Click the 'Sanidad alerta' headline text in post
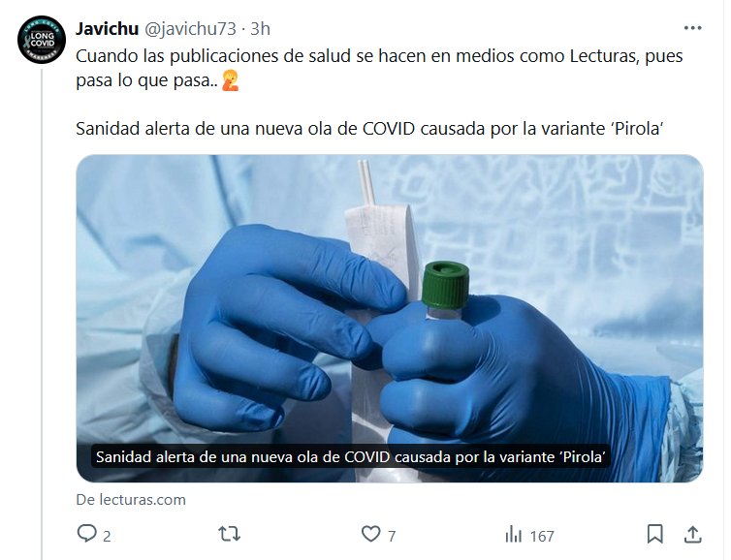Image resolution: width=731 pixels, height=560 pixels. click(x=369, y=129)
